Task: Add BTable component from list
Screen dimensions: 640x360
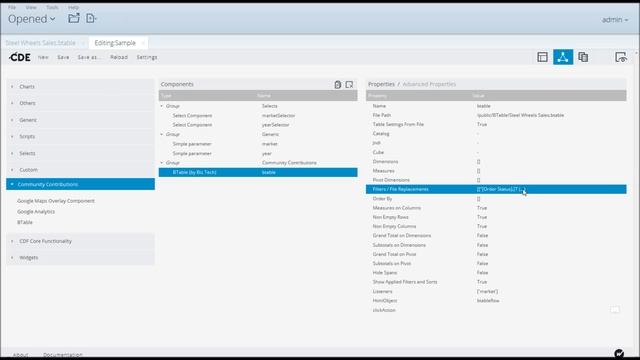Action: (x=25, y=222)
